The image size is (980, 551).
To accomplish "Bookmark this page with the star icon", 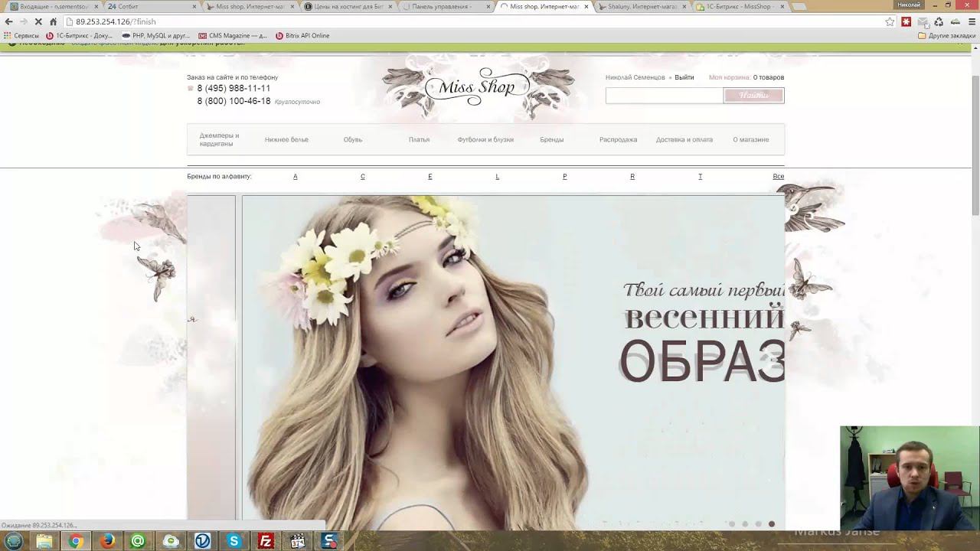I will 890,22.
